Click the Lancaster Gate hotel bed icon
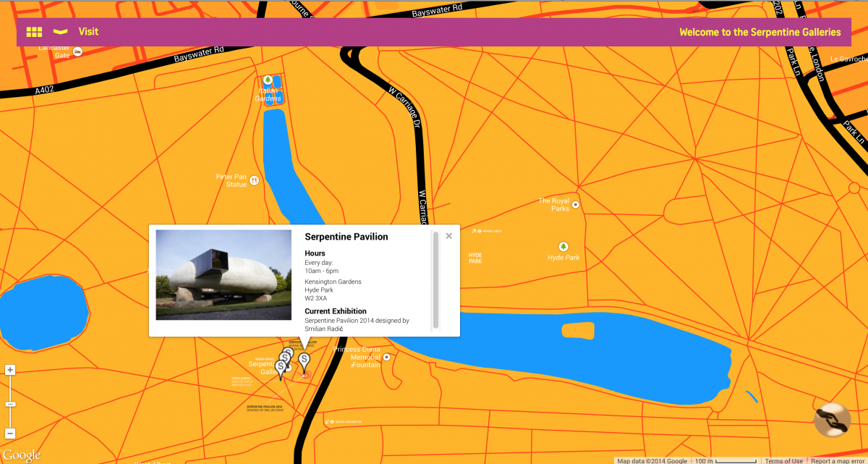Image resolution: width=868 pixels, height=464 pixels. 78,51
